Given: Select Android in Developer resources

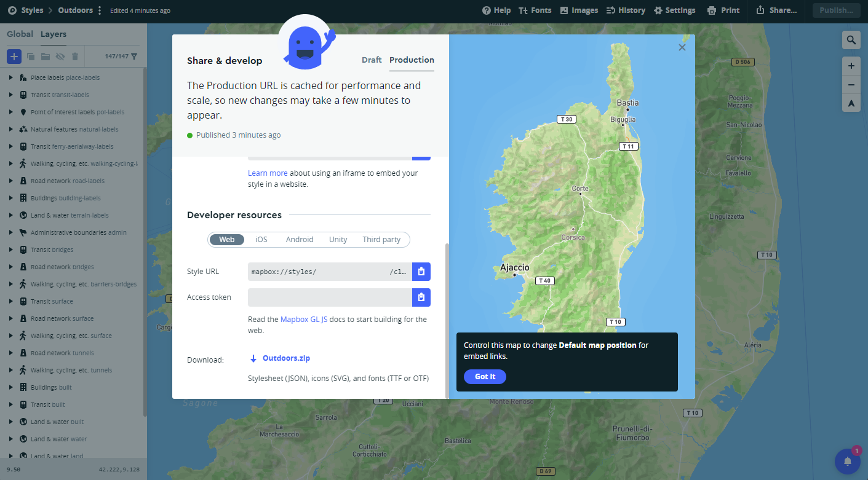Looking at the screenshot, I should 300,239.
